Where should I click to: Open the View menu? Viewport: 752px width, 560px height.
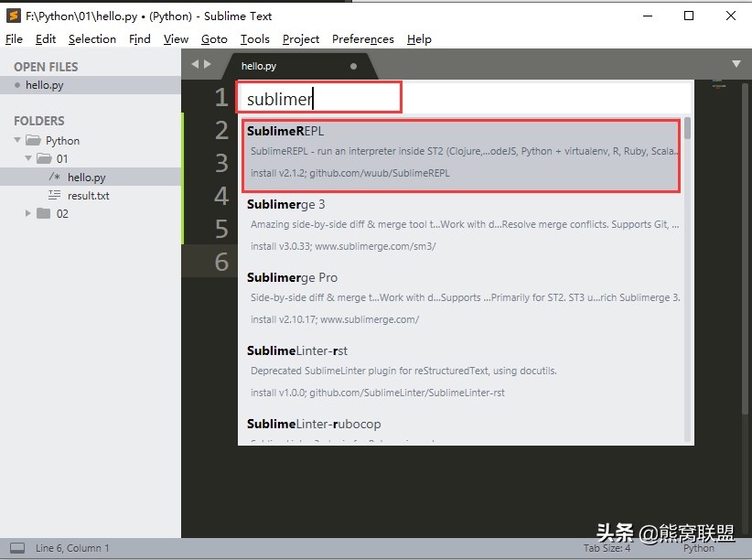coord(176,38)
